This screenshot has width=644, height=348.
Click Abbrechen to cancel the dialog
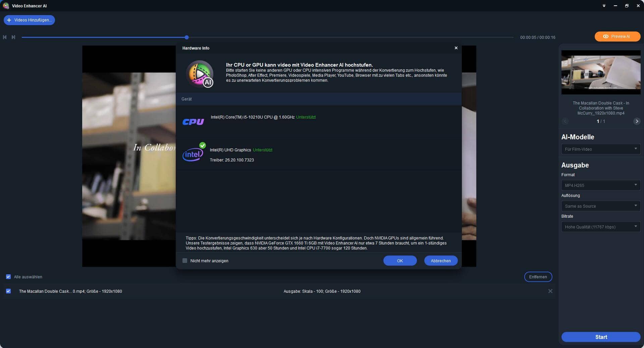(x=441, y=261)
